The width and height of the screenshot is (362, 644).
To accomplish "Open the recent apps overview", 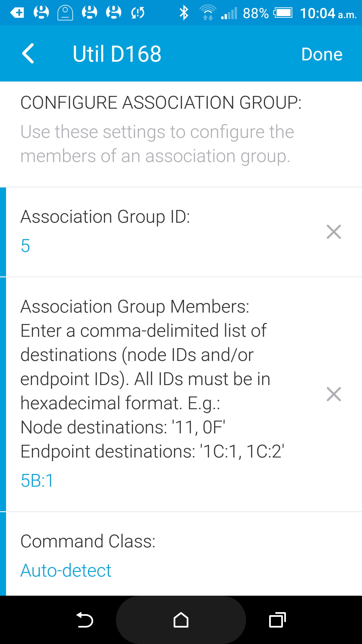I will click(x=277, y=620).
